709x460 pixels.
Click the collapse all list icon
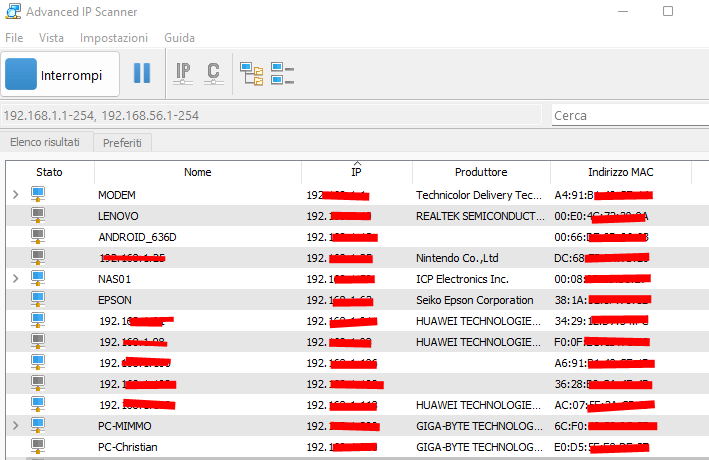tap(282, 74)
